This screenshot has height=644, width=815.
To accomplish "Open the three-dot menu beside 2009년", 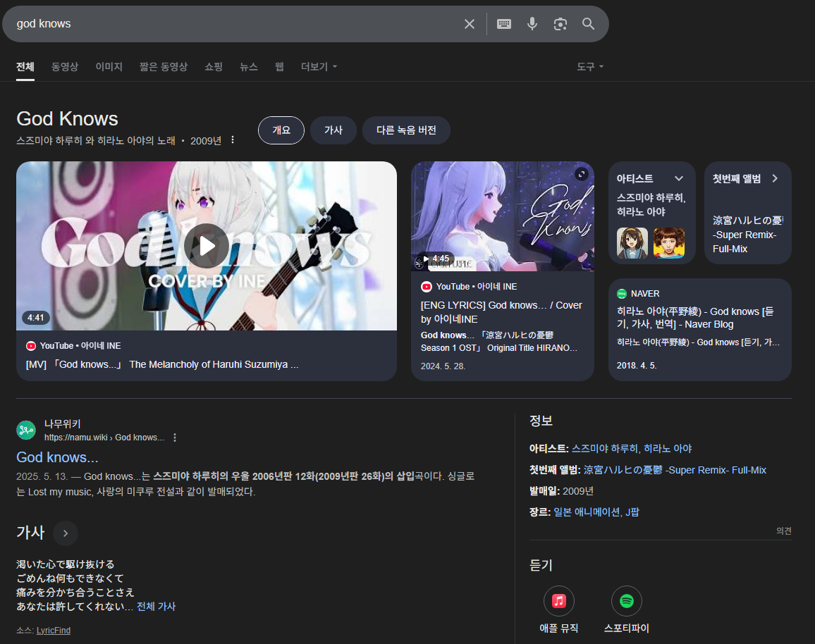I will [x=233, y=140].
